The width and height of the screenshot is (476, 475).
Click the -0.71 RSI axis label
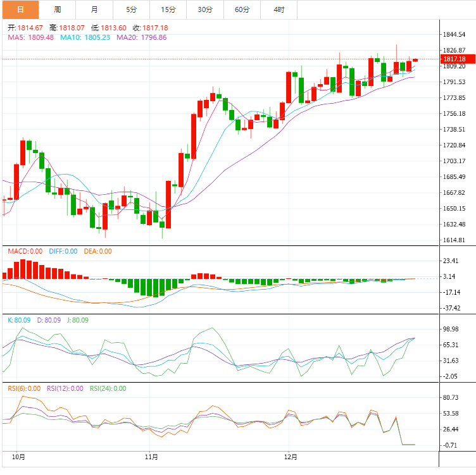(450, 445)
